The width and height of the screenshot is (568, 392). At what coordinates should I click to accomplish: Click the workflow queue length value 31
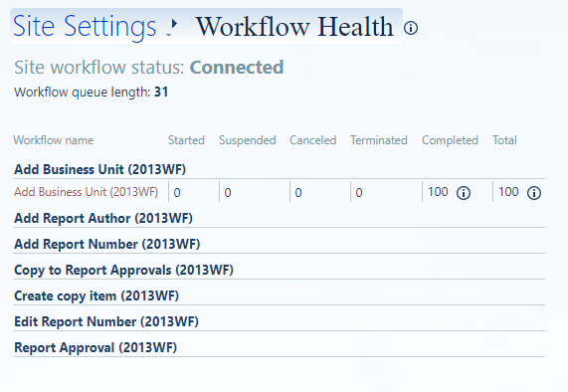(161, 92)
